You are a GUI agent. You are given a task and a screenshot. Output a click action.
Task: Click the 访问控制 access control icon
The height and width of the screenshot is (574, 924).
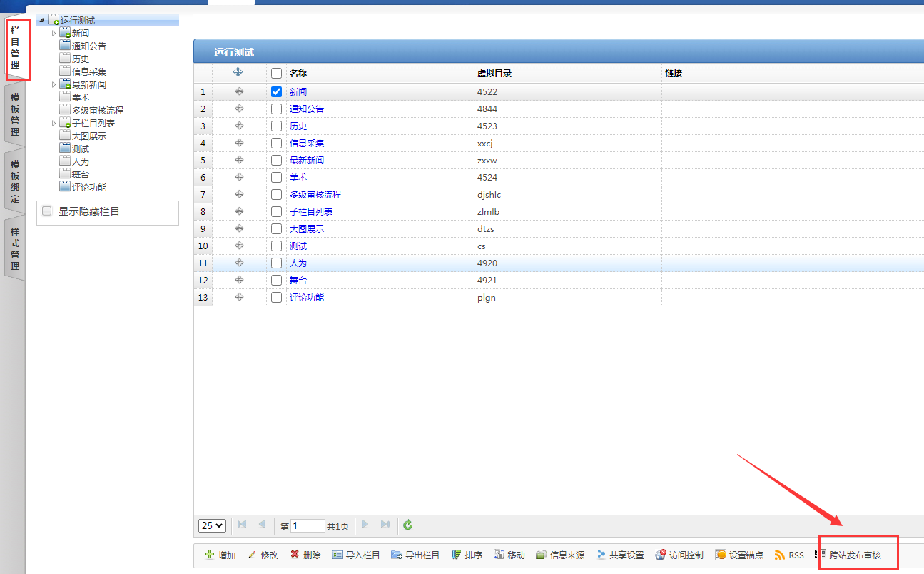661,555
